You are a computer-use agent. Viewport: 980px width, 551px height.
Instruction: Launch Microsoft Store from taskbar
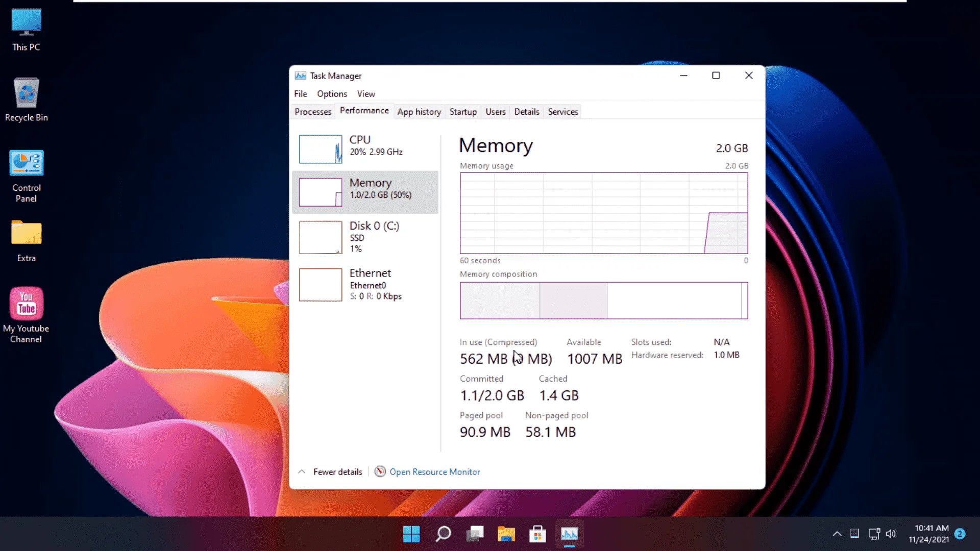tap(537, 534)
